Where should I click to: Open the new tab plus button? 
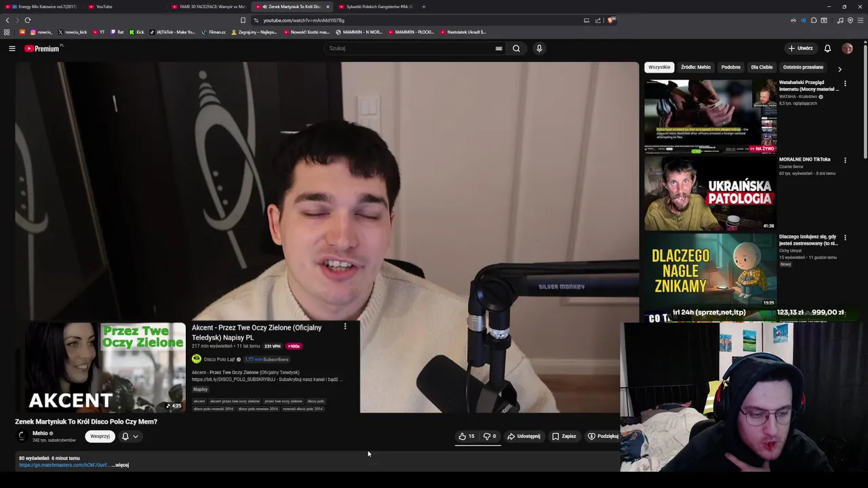[424, 7]
